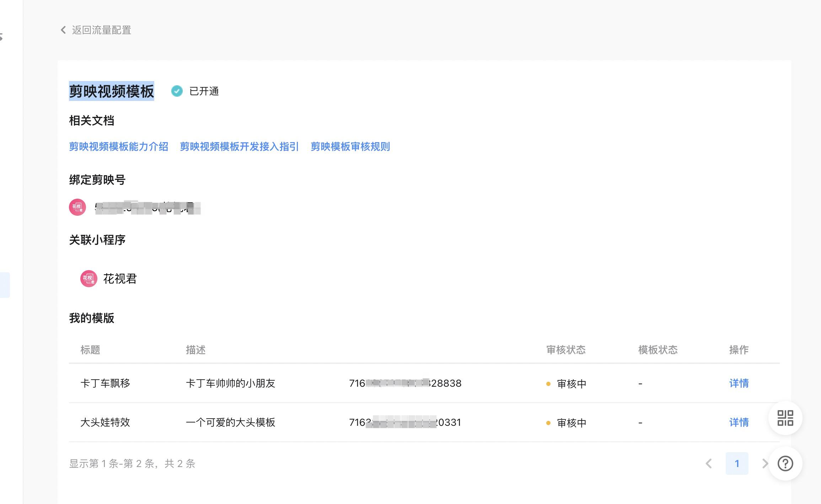Click the 已开通 green checkmark icon
This screenshot has width=821, height=504.
(177, 91)
